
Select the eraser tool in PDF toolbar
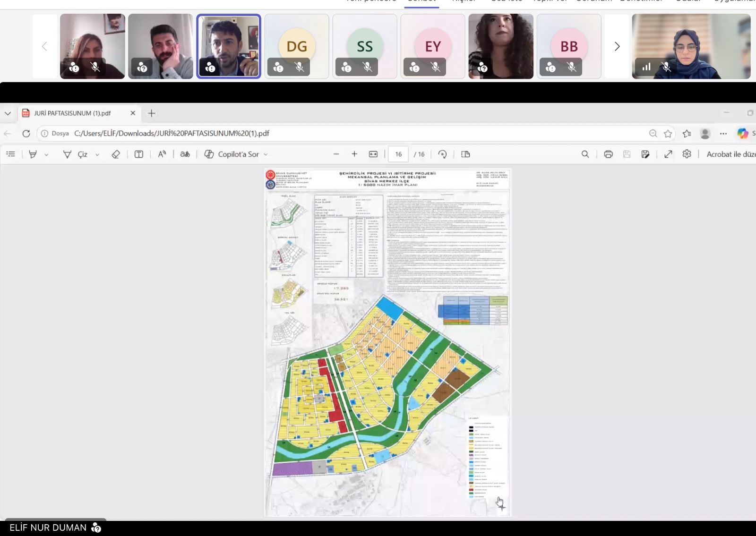coord(116,154)
